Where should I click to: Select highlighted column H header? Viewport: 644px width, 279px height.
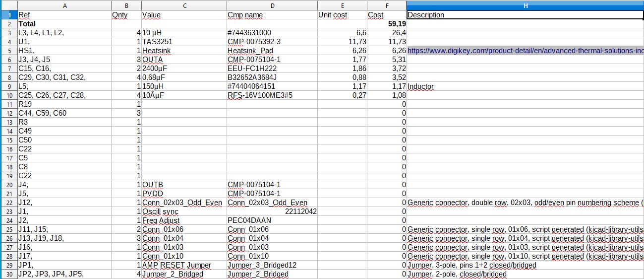click(x=526, y=5)
